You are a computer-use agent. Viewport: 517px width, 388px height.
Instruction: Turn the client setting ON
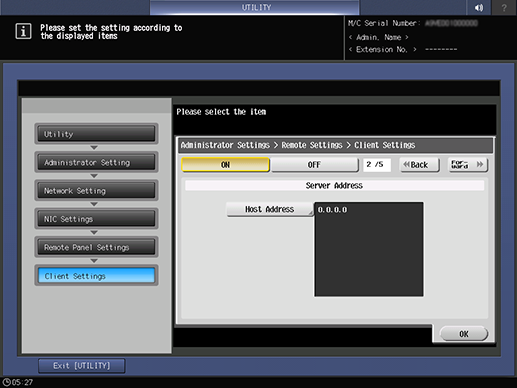click(x=225, y=165)
